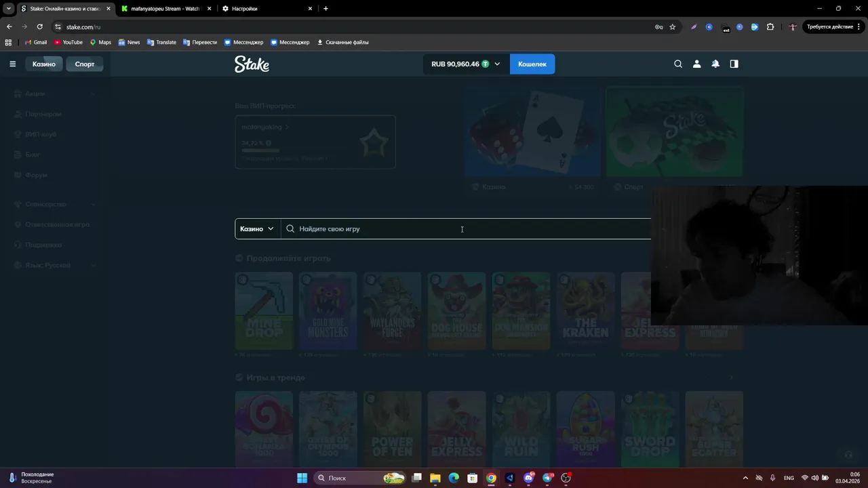Open the clock showing 0:06
This screenshot has height=488, width=868.
coord(848,478)
